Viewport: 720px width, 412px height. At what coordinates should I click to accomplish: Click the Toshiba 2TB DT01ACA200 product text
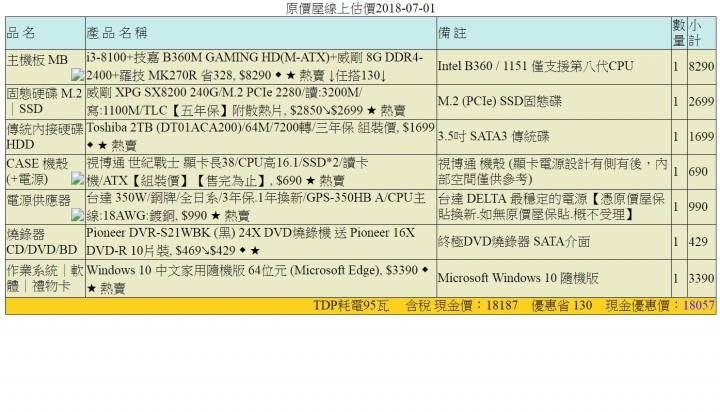coord(260,136)
